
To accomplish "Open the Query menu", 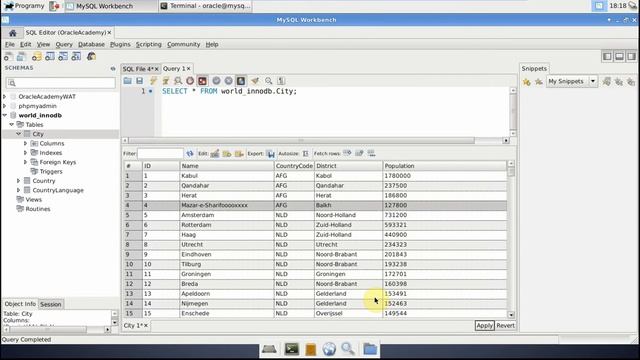I will tap(64, 44).
